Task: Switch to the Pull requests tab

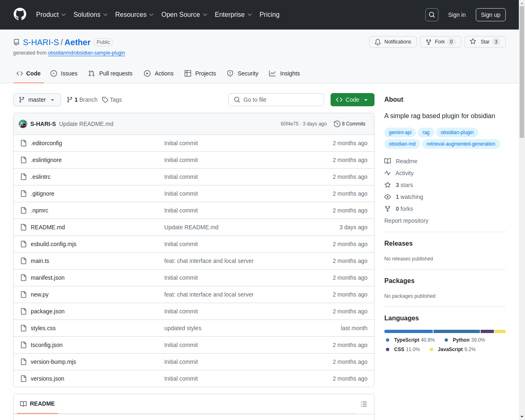Action: coord(110,73)
